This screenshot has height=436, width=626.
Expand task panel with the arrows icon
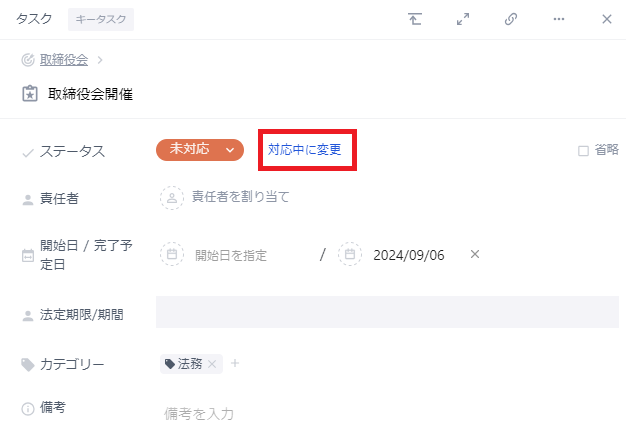point(463,19)
